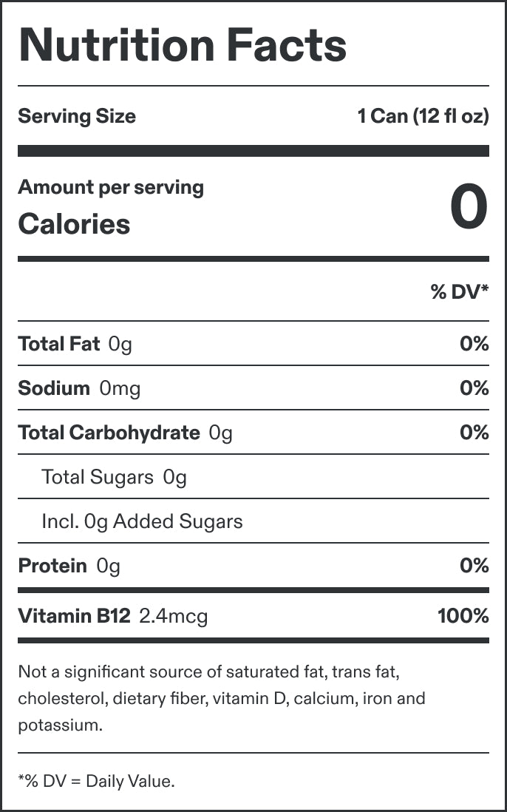507x812 pixels.
Task: Select the Calories label
Action: 74,224
